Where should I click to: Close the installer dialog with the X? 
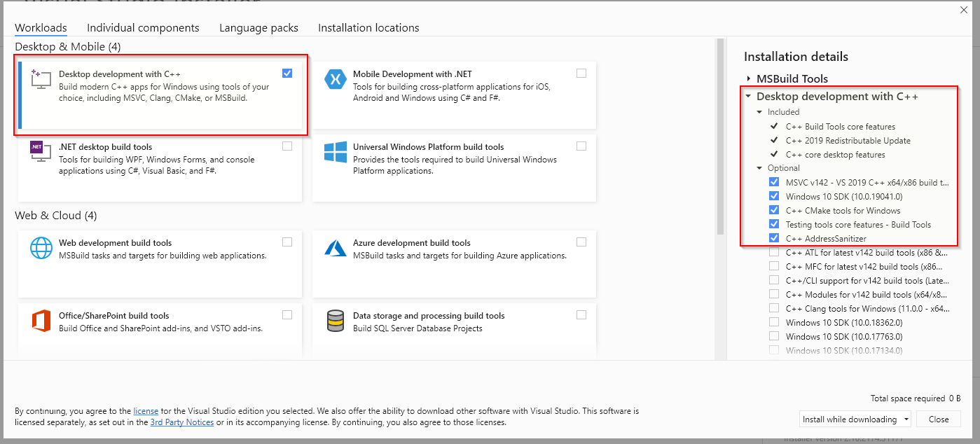963,9
